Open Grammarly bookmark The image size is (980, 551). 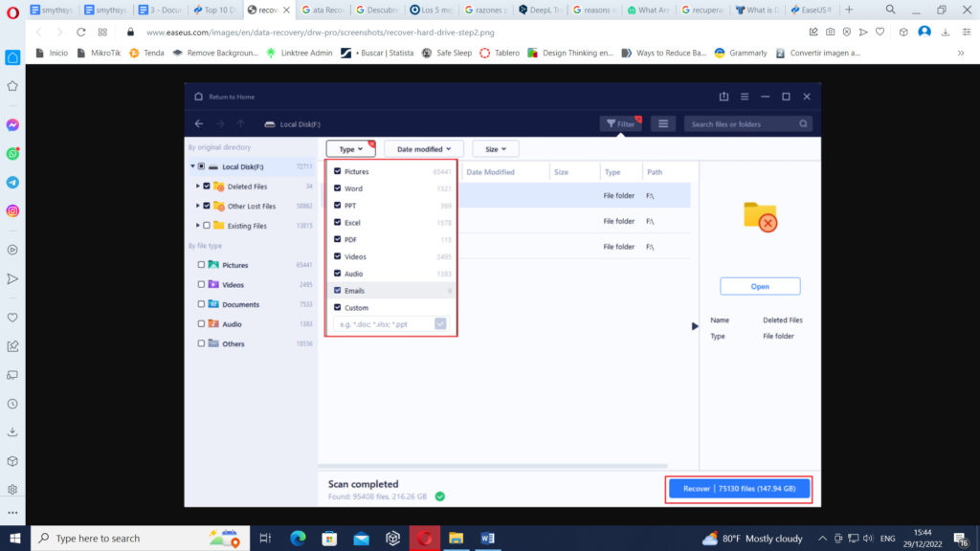point(741,54)
